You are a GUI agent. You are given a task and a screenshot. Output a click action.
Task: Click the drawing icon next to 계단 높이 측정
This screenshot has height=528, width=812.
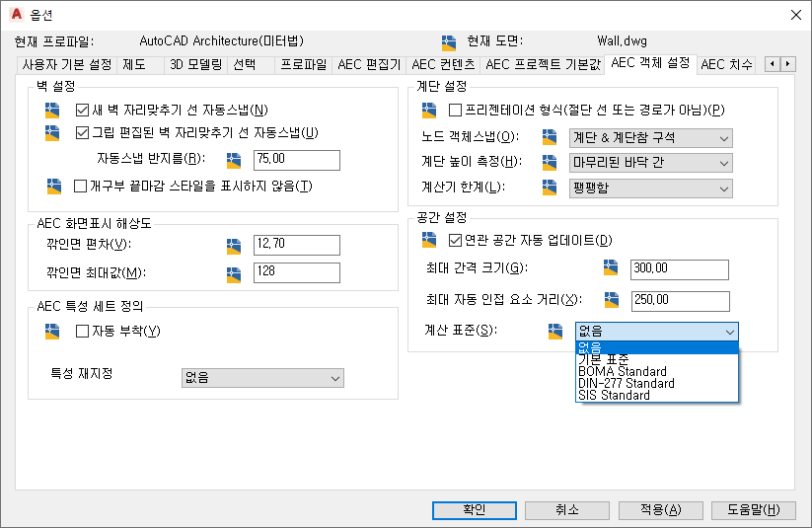click(x=550, y=162)
